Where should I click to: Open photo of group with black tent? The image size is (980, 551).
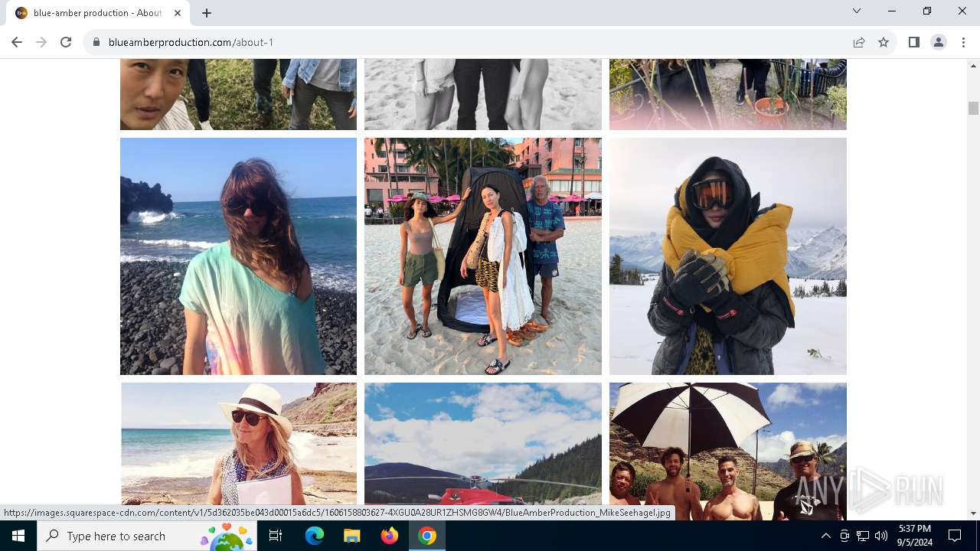point(483,256)
